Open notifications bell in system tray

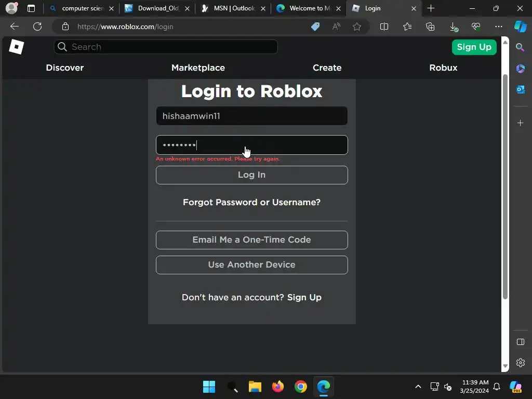click(497, 387)
